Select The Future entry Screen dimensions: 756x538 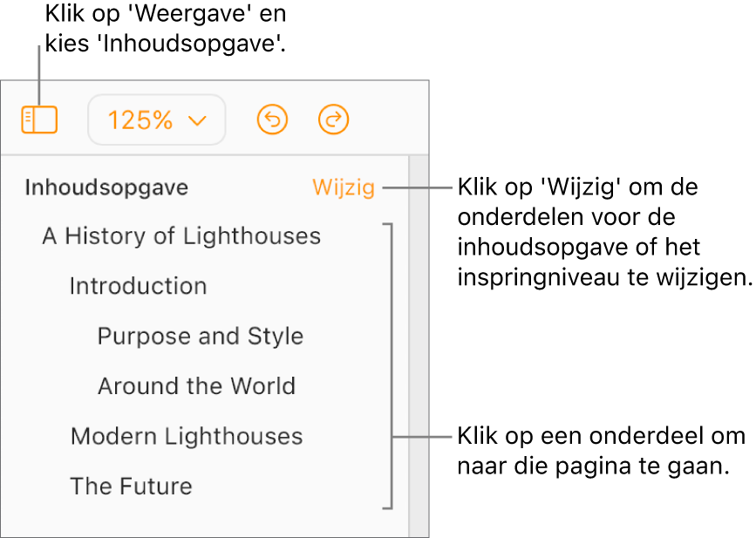tap(131, 486)
